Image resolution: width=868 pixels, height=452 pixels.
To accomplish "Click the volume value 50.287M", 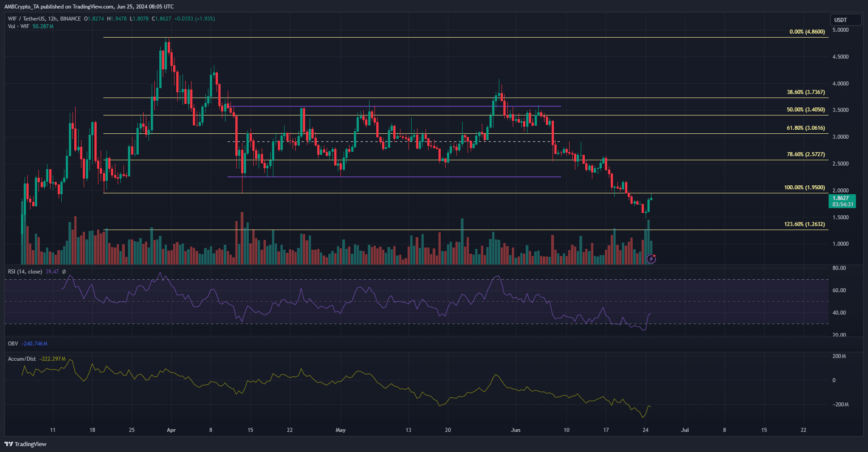I will (43, 26).
